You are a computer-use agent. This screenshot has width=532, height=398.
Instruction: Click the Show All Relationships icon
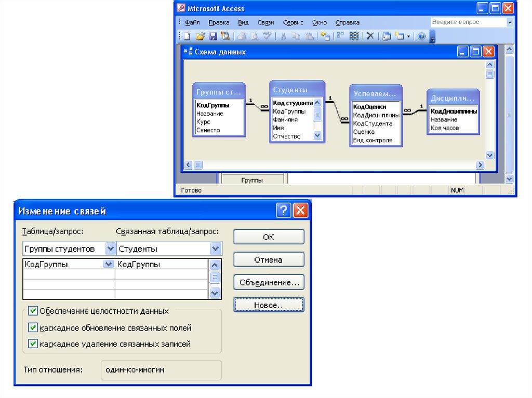click(x=355, y=36)
